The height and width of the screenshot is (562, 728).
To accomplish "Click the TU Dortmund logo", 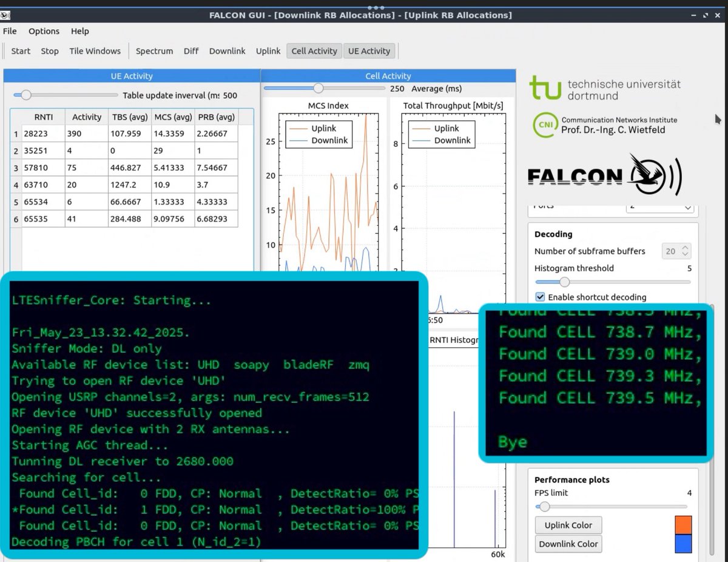I will (x=605, y=89).
